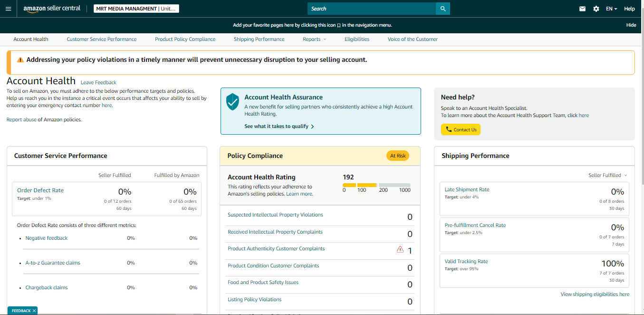The width and height of the screenshot is (644, 315).
Task: Click the '7 of 7 orders' text
Action: [611, 273]
